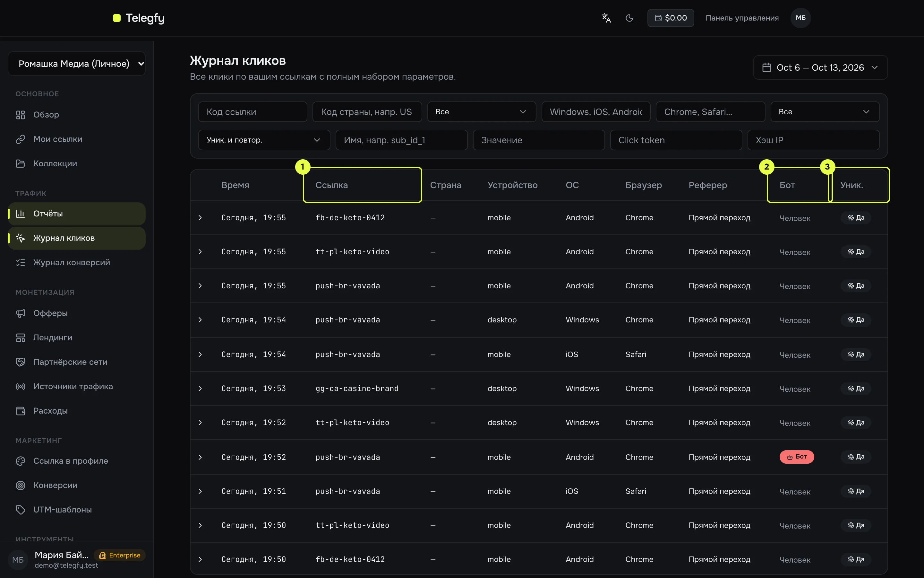The image size is (924, 578).
Task: Click the Telegfy logo
Action: (139, 18)
